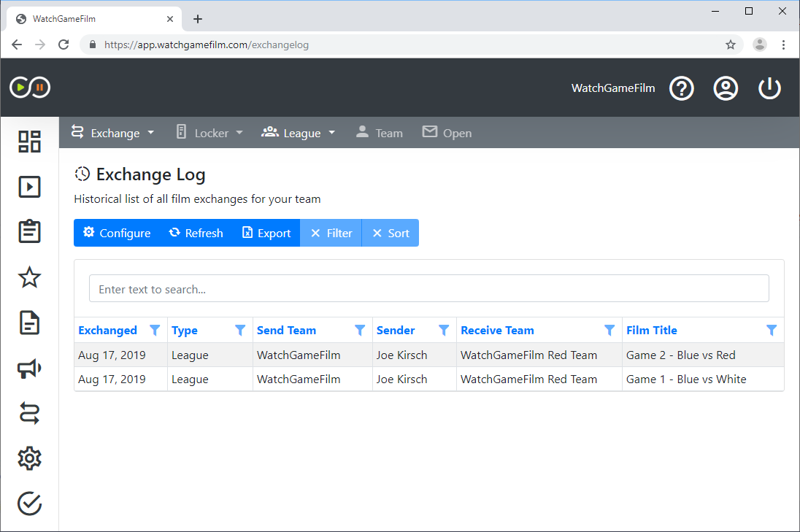800x532 pixels.
Task: Click the power logout icon
Action: [x=769, y=88]
